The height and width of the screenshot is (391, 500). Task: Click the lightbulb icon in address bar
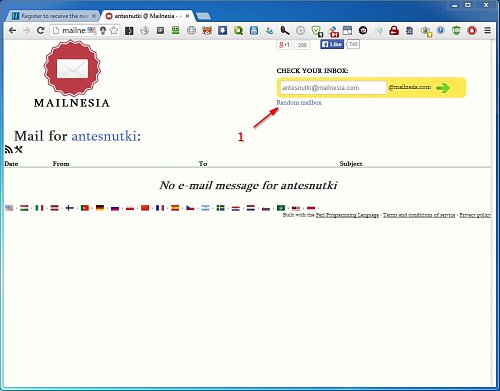(103, 31)
